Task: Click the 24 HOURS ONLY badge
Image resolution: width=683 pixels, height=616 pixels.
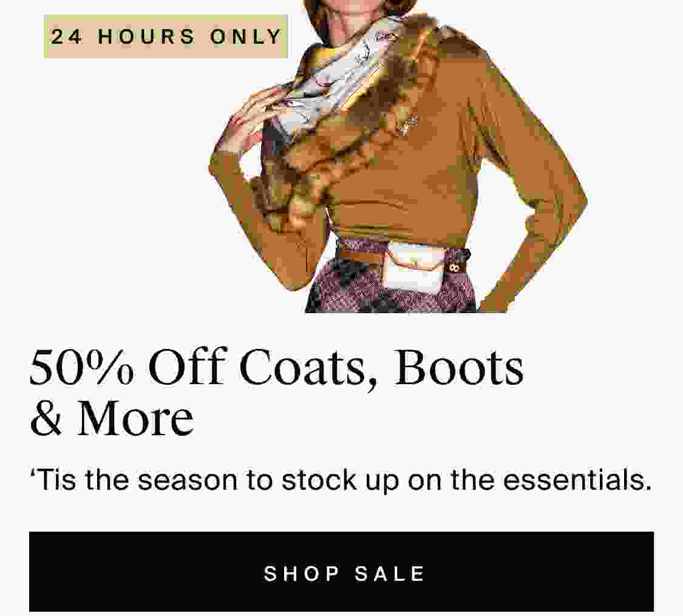Action: tap(166, 36)
